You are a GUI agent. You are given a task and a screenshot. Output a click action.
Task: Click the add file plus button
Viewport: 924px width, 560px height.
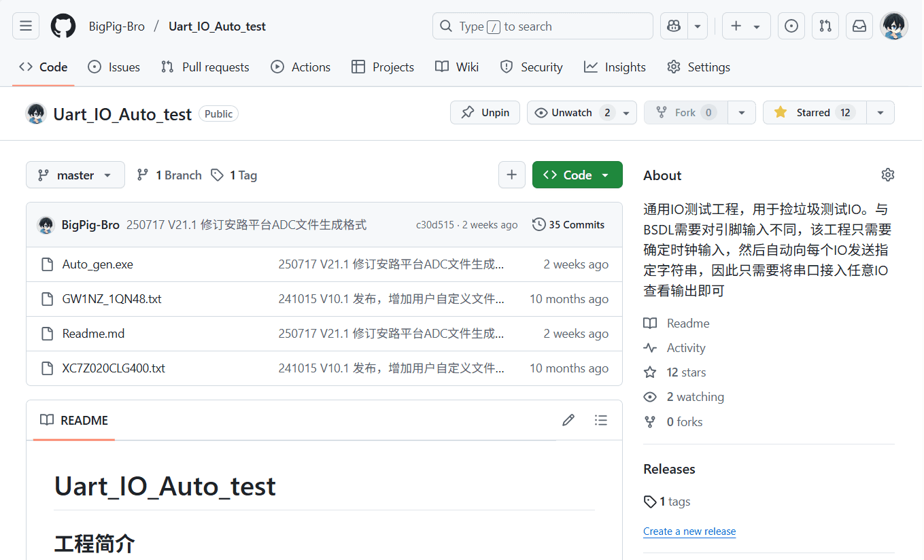(x=512, y=175)
